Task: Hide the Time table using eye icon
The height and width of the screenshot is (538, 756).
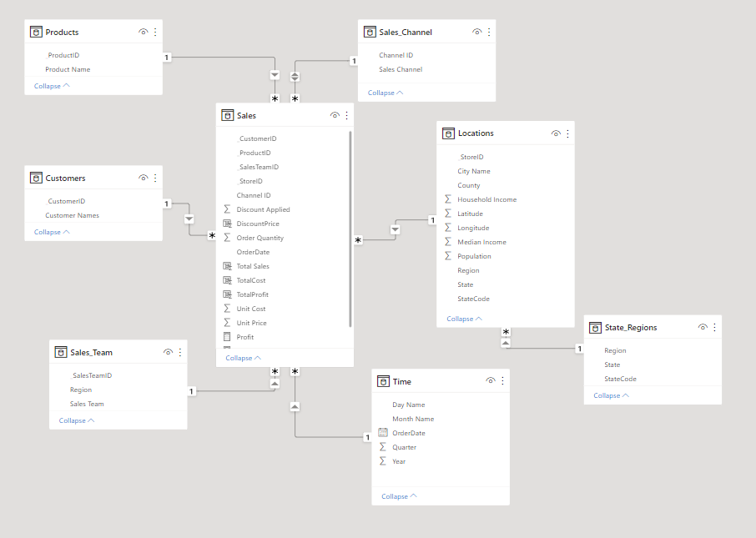Action: tap(491, 381)
